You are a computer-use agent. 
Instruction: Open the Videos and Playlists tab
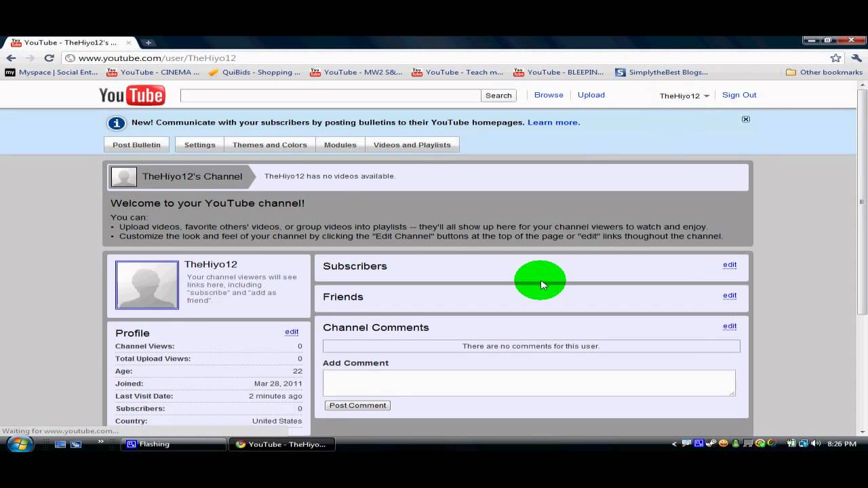[x=412, y=144]
